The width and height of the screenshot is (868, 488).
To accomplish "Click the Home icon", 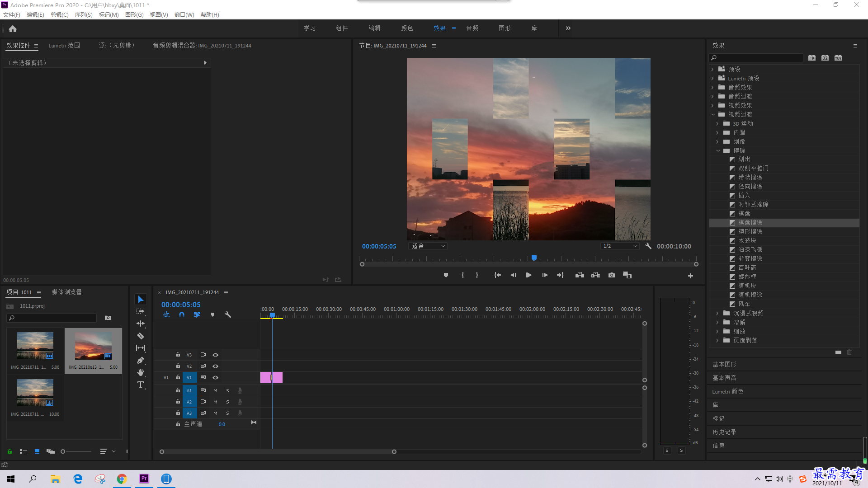I will coord(13,28).
